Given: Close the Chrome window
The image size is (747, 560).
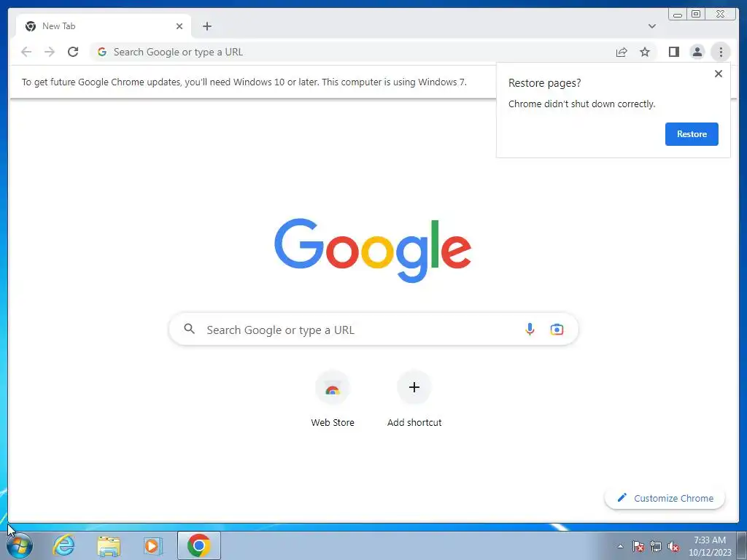Looking at the screenshot, I should (720, 14).
